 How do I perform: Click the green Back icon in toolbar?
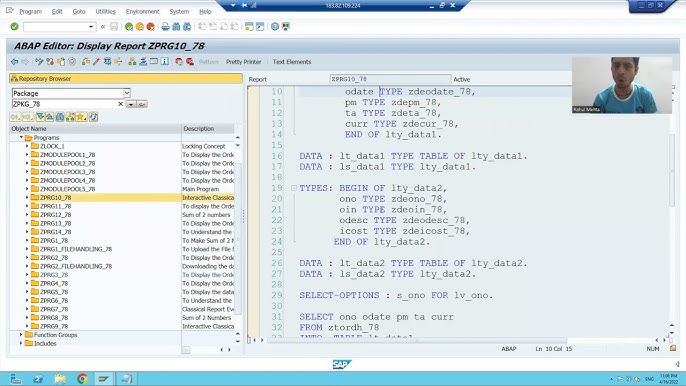[x=129, y=27]
